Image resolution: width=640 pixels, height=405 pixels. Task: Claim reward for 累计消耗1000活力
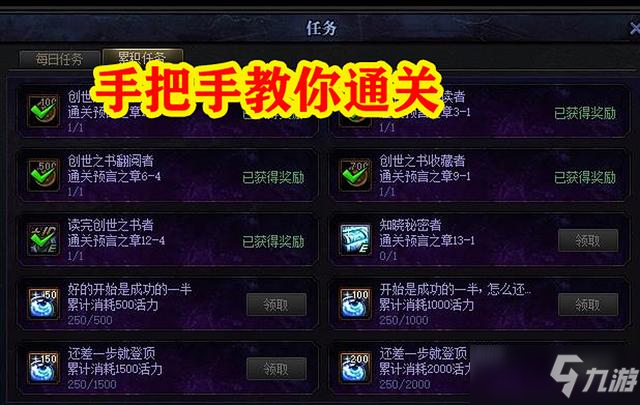[x=588, y=305]
